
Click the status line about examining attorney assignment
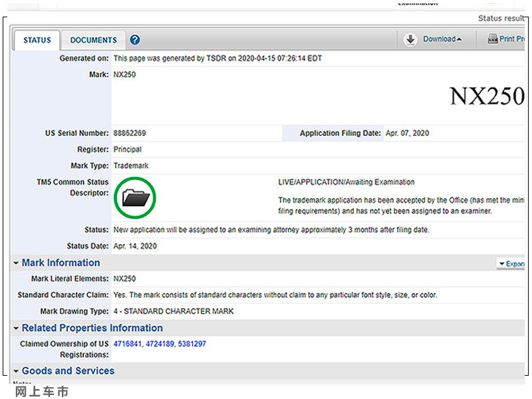[271, 229]
